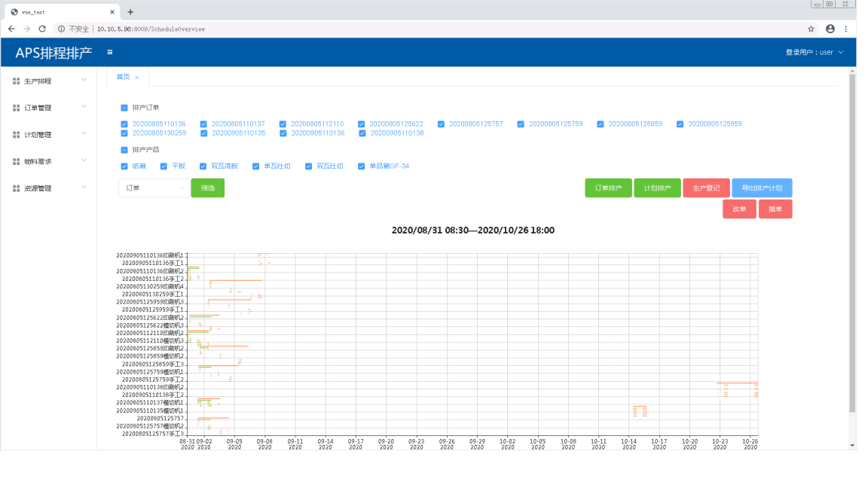Click the green 订单排产 button
The height and width of the screenshot is (488, 868).
[x=608, y=188]
